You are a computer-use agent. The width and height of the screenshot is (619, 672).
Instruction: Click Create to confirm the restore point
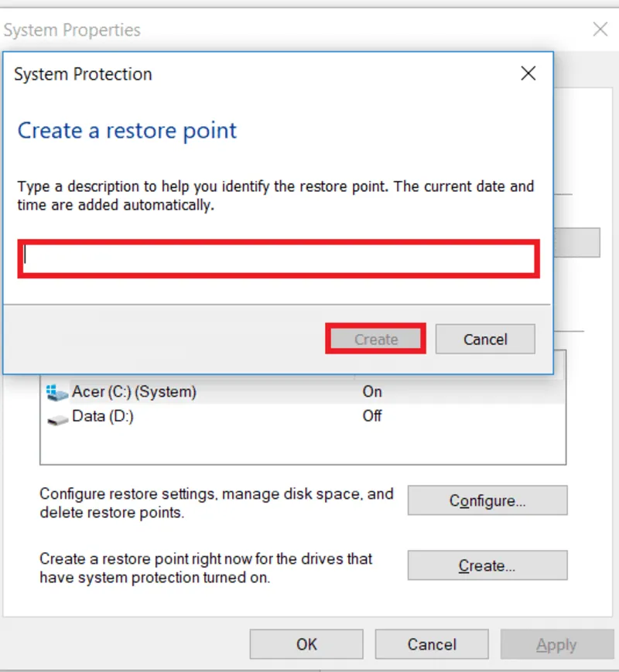click(374, 339)
